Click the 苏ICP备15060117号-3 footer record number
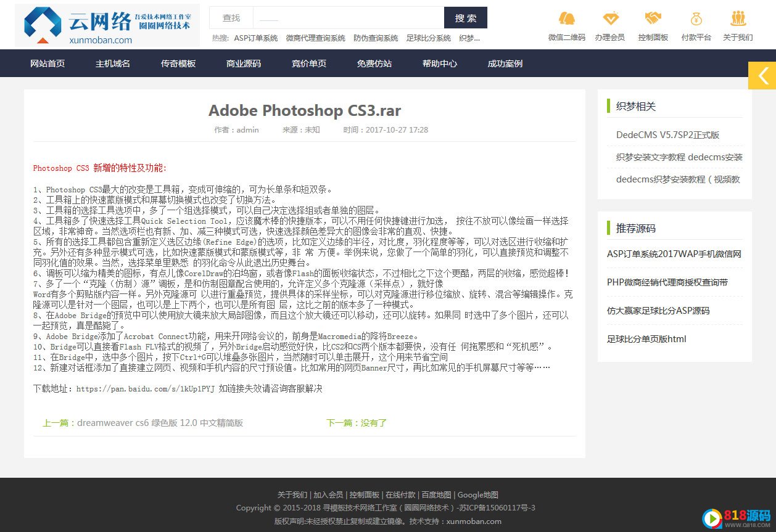Screen dimensions: 776x532 (x=497, y=508)
